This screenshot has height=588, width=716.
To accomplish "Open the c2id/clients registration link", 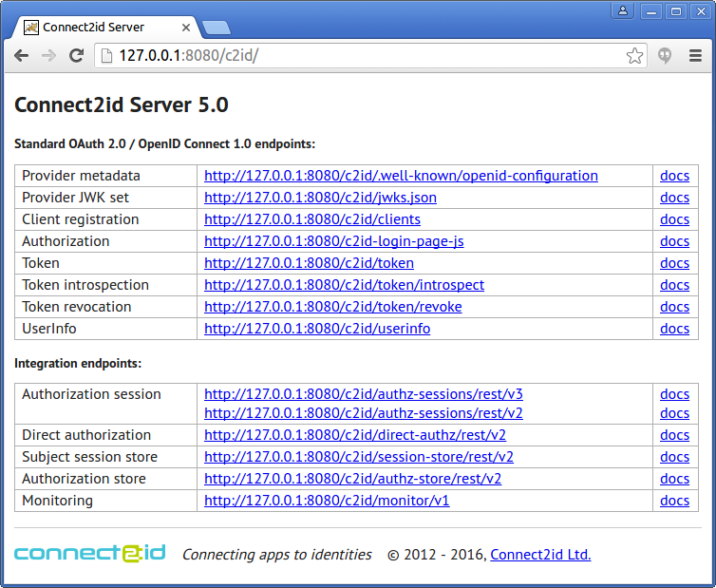I will (312, 219).
